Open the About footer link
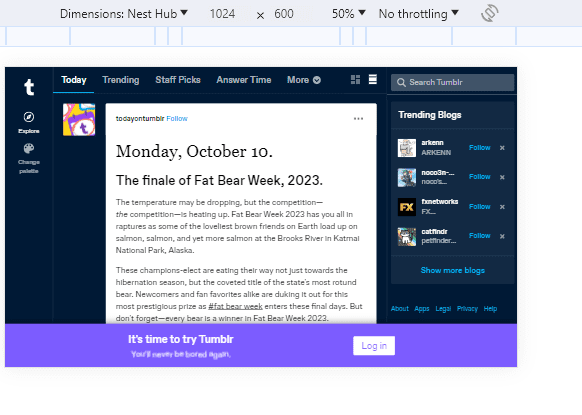Image resolution: width=582 pixels, height=415 pixels. (x=399, y=308)
